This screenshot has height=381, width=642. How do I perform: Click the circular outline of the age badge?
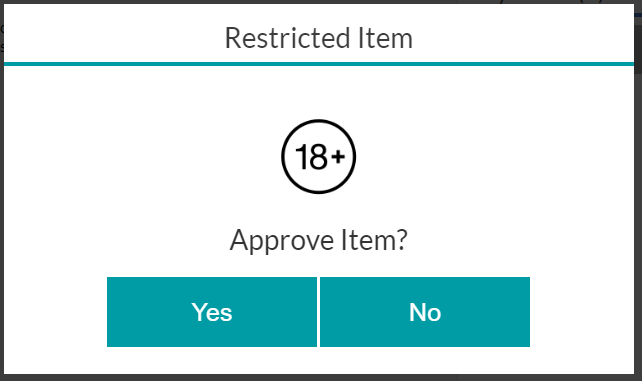319,121
